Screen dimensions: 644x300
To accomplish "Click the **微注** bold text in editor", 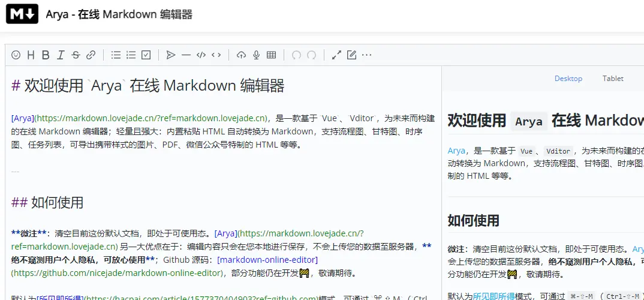I will tap(28, 234).
